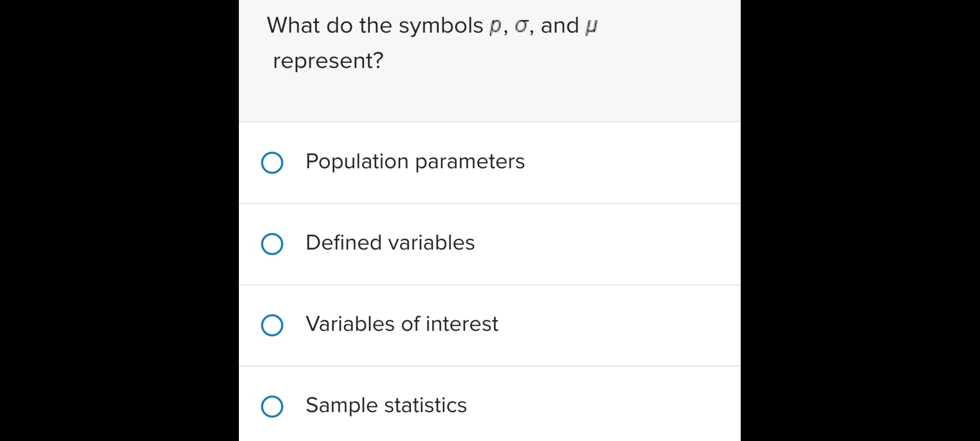
Task: Click the word "Sample" in fourth answer
Action: [x=341, y=405]
